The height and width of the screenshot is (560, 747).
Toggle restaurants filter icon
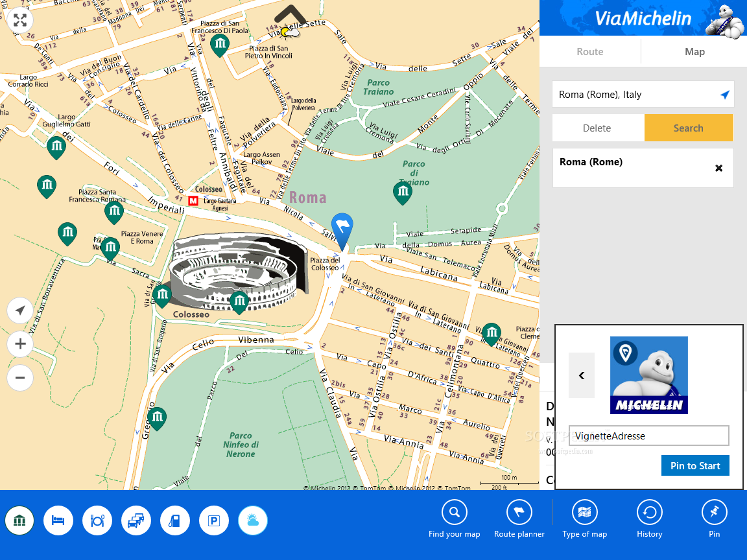click(97, 520)
